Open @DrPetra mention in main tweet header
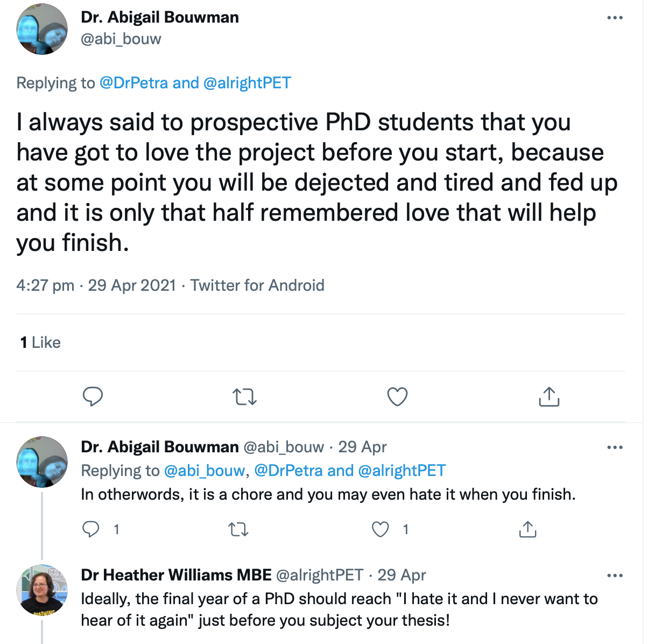Image resolution: width=648 pixels, height=644 pixels. (133, 83)
